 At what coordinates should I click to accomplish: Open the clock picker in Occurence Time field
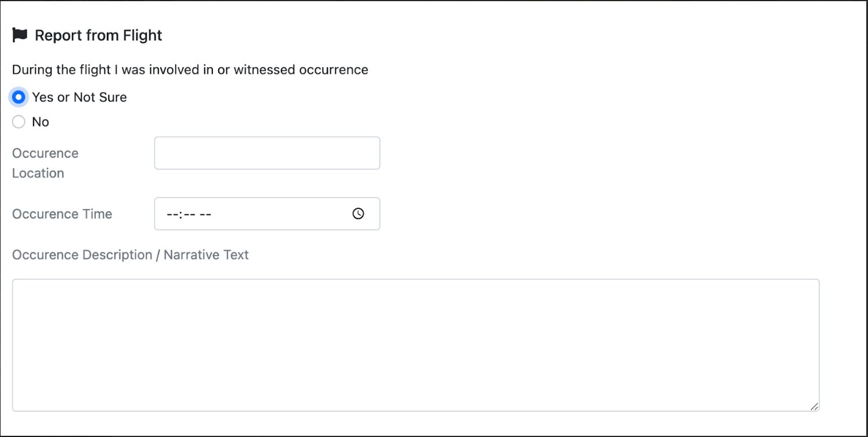pyautogui.click(x=358, y=214)
